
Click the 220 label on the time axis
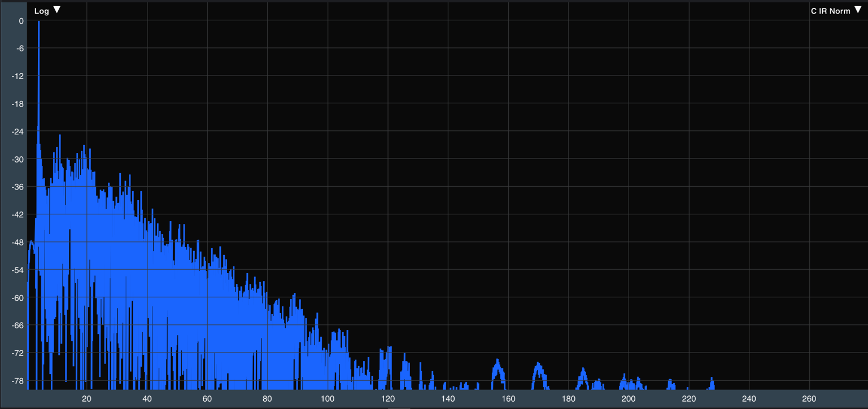[x=689, y=399]
